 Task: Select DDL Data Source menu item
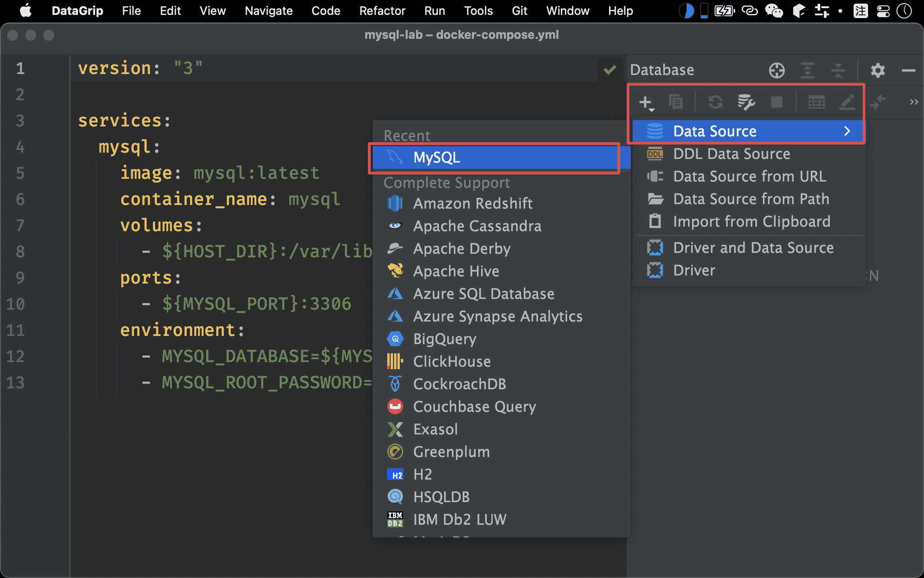(748, 154)
